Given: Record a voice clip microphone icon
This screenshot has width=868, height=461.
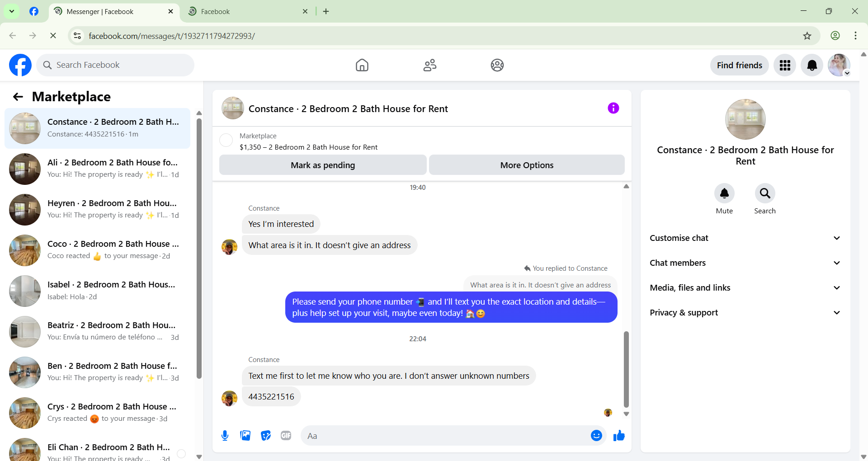Looking at the screenshot, I should pyautogui.click(x=225, y=436).
